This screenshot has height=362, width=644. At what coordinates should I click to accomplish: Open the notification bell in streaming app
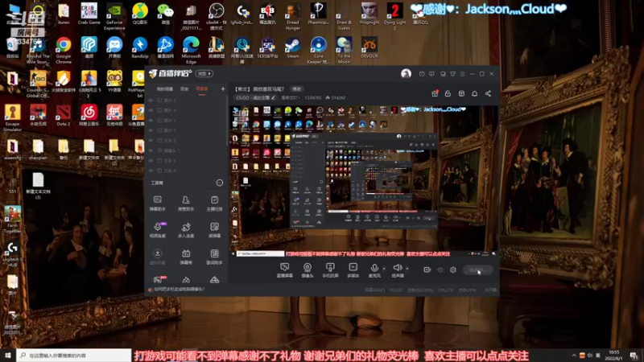[x=474, y=93]
